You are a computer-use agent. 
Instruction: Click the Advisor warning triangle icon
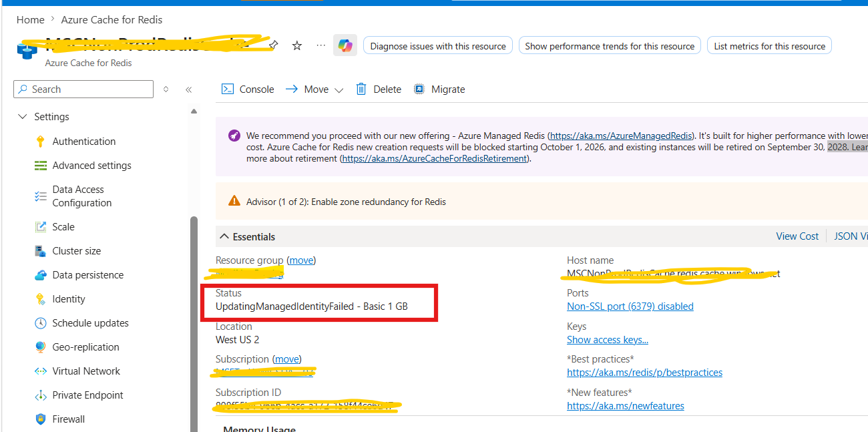234,201
